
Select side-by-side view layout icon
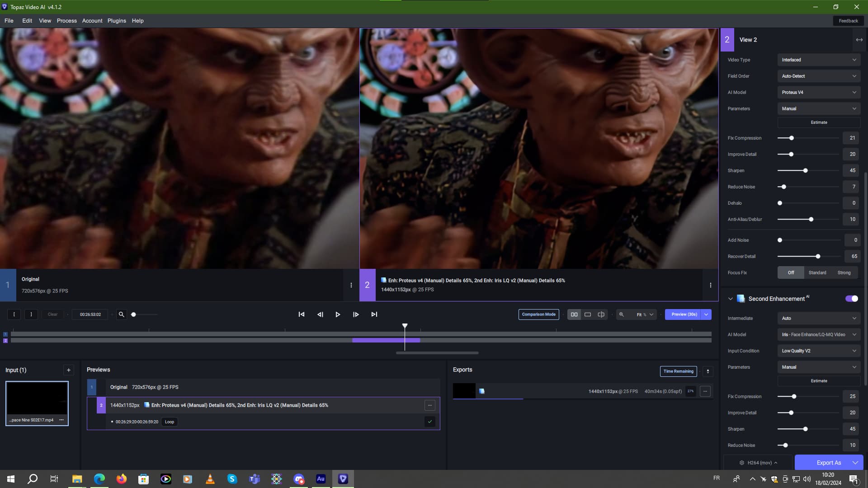[x=574, y=314]
